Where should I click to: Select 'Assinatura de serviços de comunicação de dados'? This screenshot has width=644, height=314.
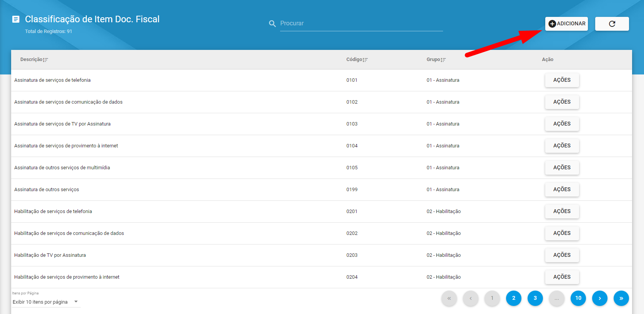click(x=68, y=102)
